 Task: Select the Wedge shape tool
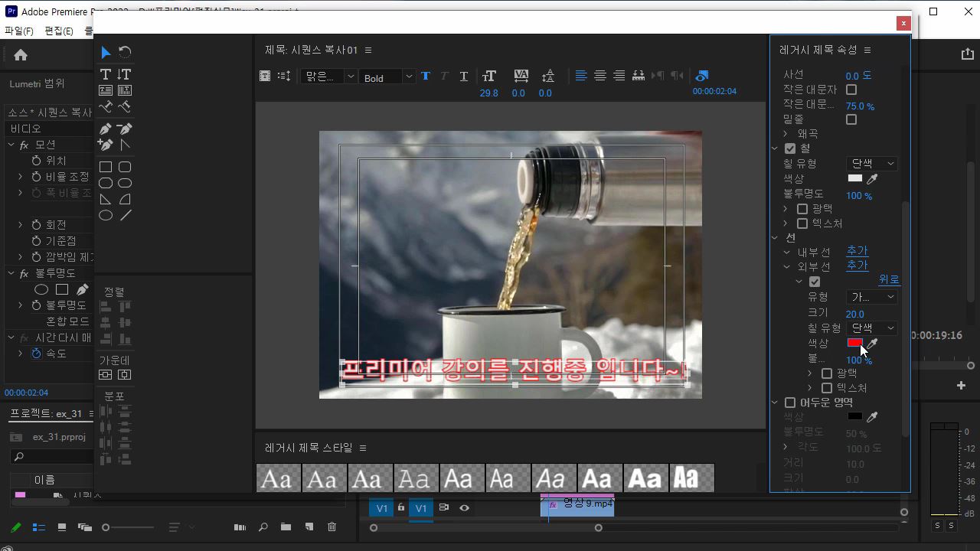click(x=106, y=199)
